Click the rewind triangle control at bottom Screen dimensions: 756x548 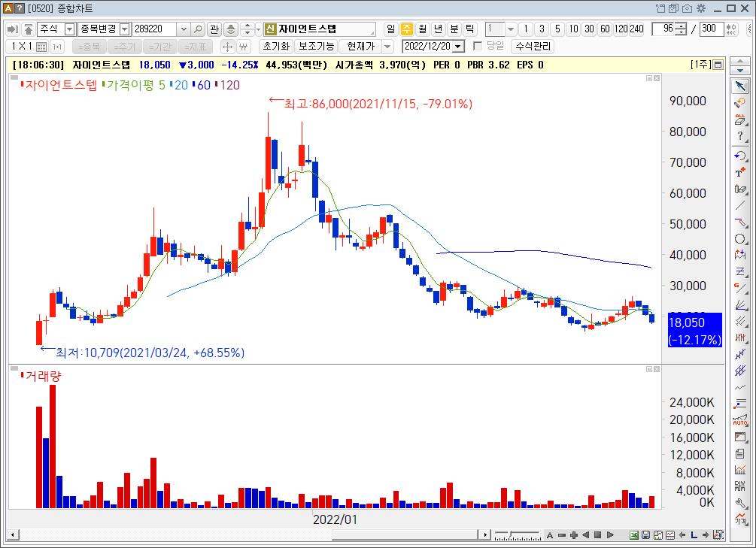(x=586, y=535)
